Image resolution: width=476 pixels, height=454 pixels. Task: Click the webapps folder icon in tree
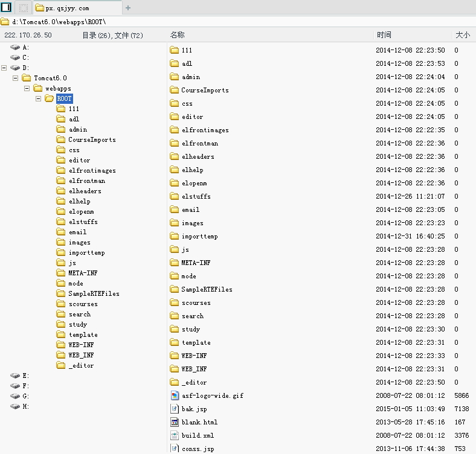click(38, 88)
